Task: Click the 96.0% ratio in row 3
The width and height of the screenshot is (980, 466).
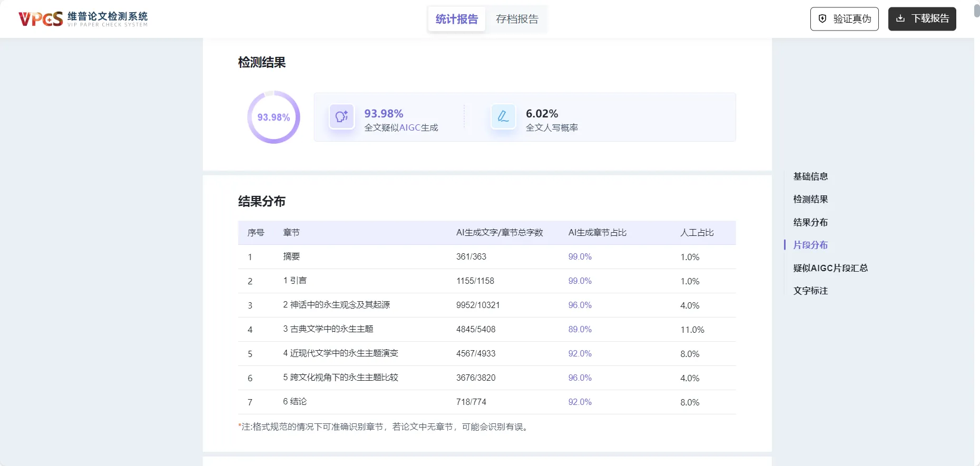Action: coord(580,305)
